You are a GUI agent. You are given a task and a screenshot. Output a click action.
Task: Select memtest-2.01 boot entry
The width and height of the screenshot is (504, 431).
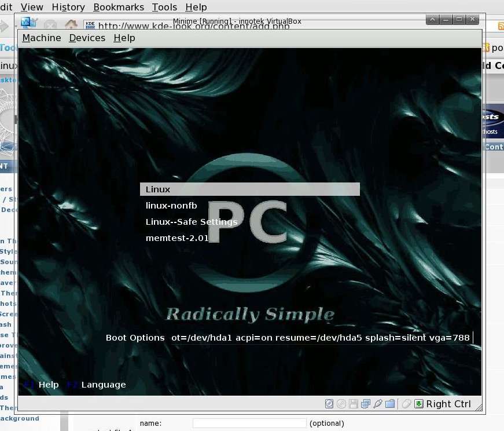point(177,238)
